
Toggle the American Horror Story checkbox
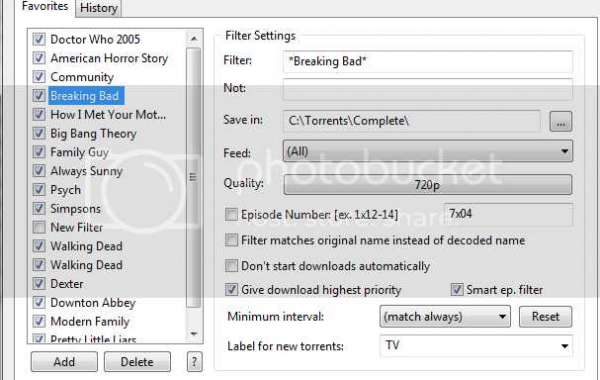click(39, 58)
